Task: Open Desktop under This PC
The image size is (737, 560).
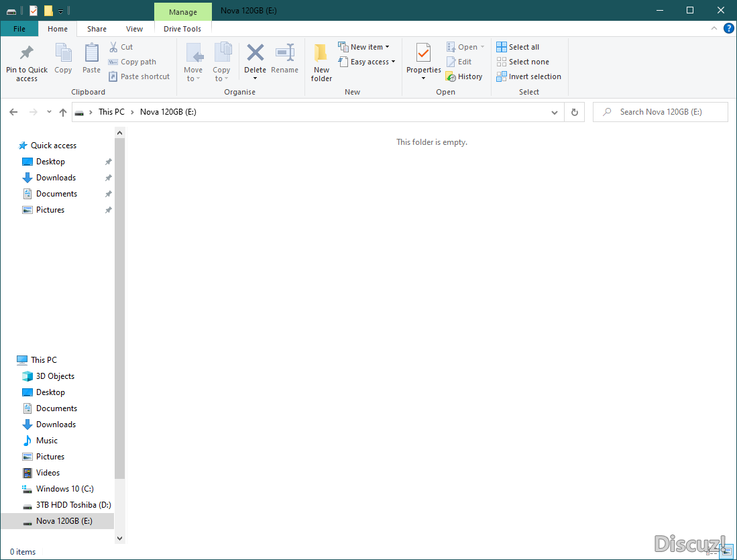Action: tap(50, 392)
